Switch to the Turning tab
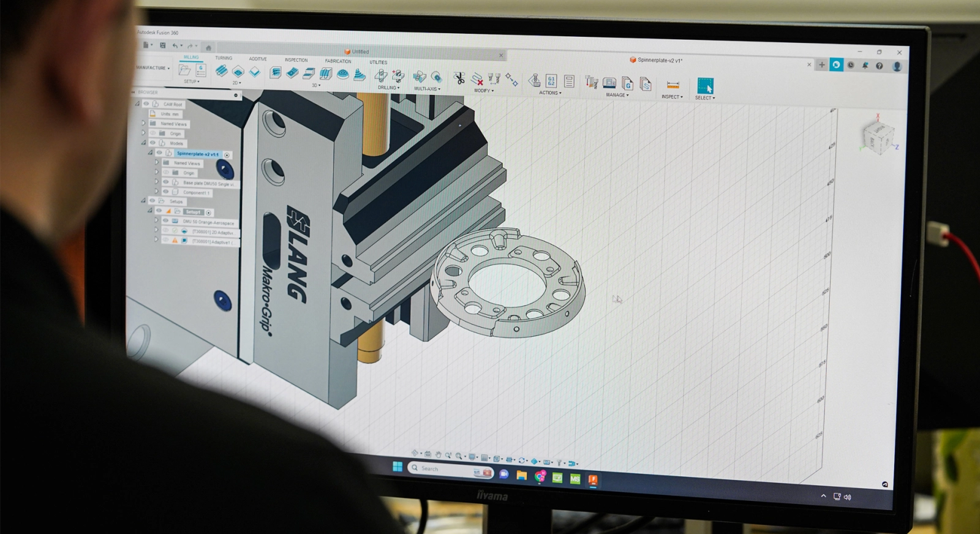Screen dimensions: 980x534 [x=224, y=58]
